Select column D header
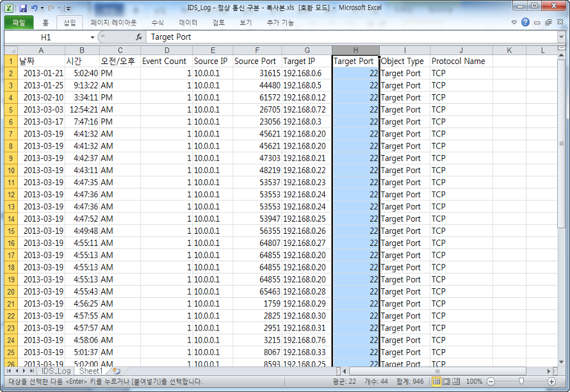Screen dimensions: 570x392 click(167, 50)
